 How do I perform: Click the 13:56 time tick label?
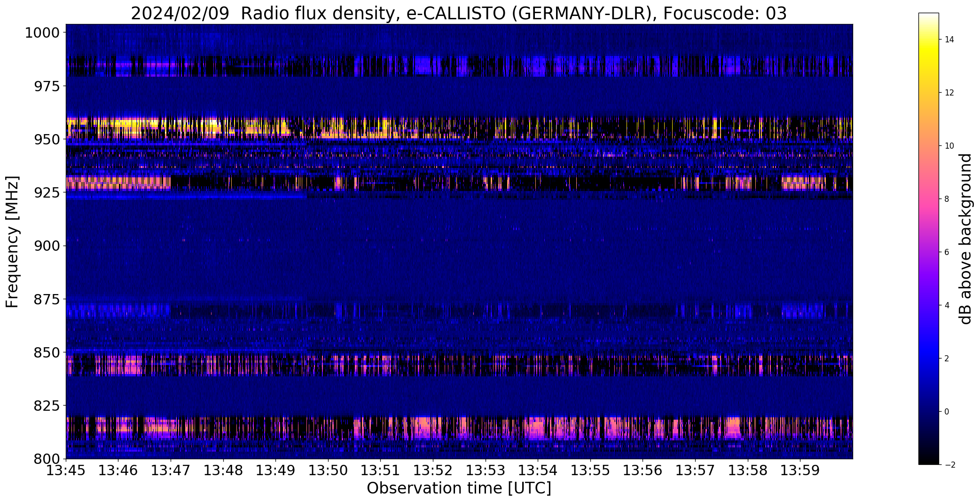643,470
